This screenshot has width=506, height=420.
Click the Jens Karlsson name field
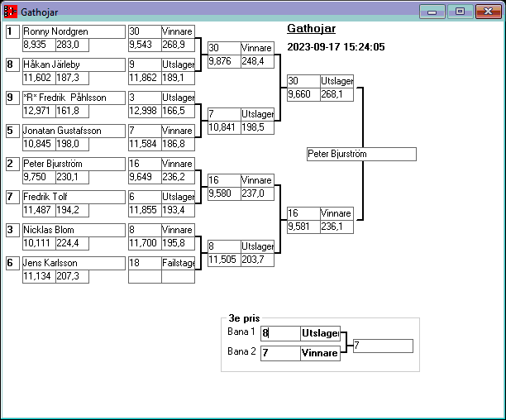pos(72,263)
